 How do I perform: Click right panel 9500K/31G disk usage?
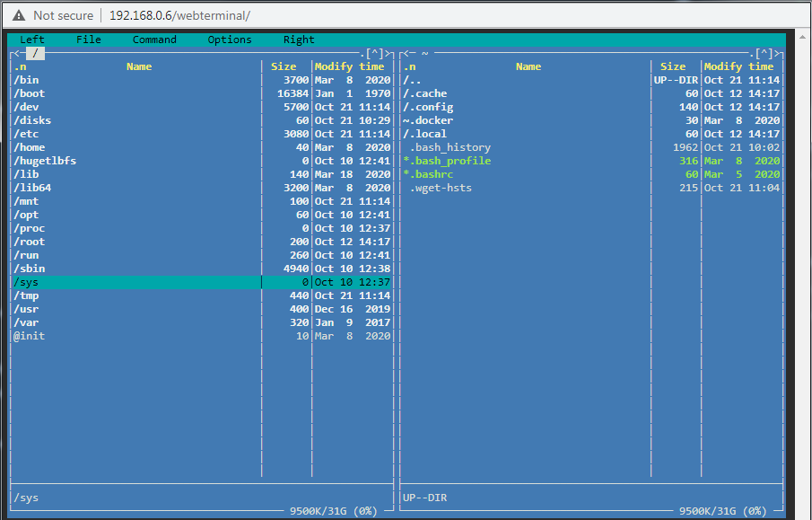coord(723,511)
